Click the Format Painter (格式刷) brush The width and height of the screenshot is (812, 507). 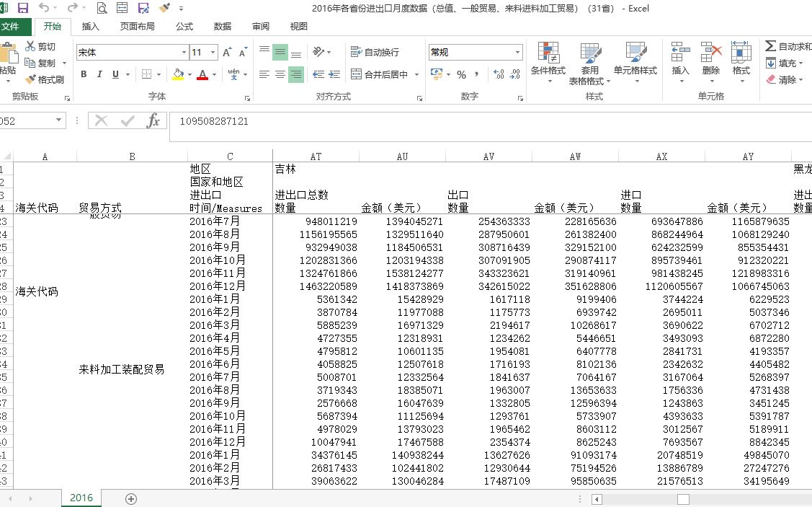pos(45,79)
